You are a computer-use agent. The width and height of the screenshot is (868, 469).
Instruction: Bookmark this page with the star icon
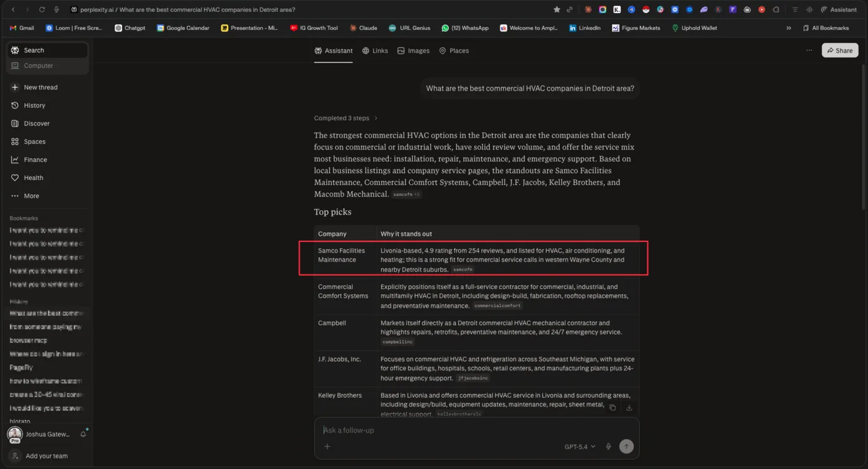pyautogui.click(x=557, y=9)
